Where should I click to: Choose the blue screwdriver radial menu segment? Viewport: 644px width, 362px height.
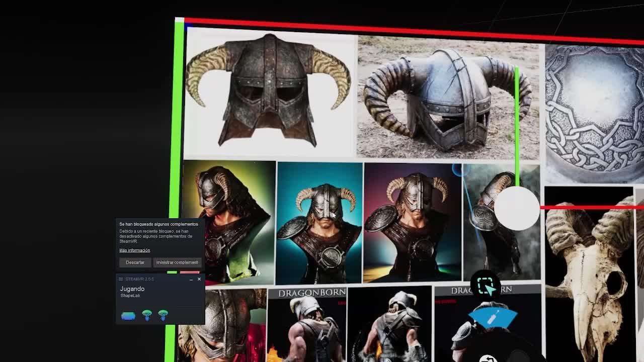click(x=493, y=318)
